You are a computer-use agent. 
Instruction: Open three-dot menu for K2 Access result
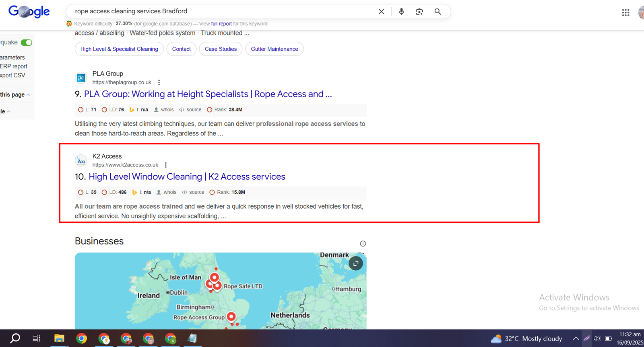pos(166,165)
